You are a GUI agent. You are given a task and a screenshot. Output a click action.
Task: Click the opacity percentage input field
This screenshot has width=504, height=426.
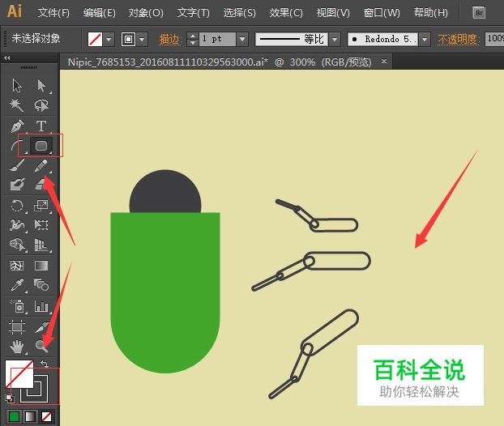click(x=494, y=39)
